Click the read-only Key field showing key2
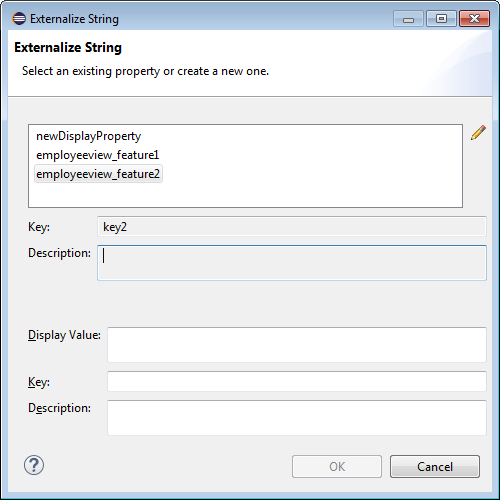 (292, 227)
